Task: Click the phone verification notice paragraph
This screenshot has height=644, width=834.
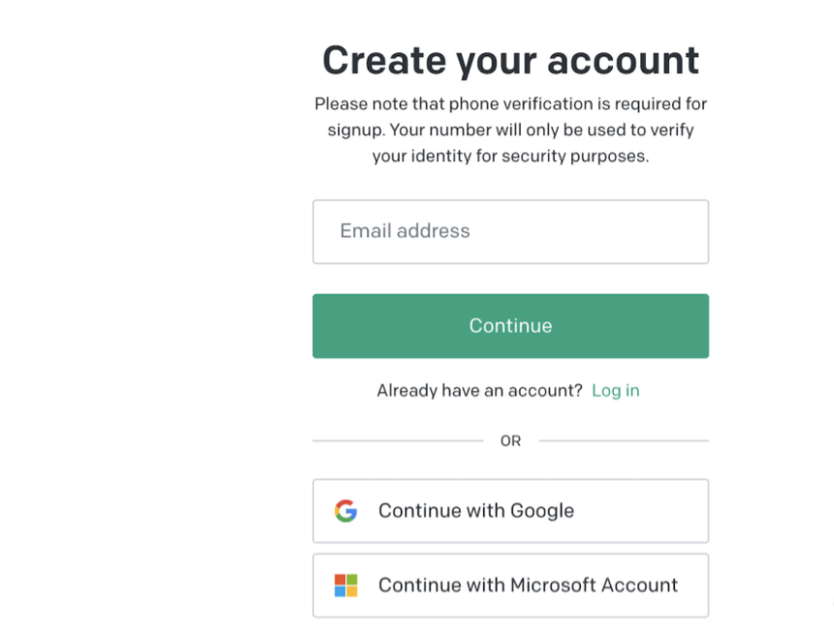Action: pos(510,130)
